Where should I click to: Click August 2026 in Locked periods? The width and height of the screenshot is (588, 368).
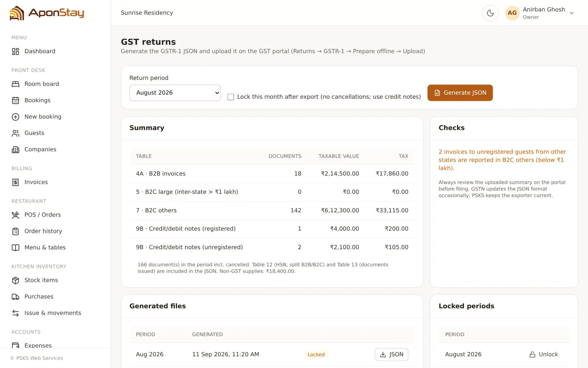[463, 355]
